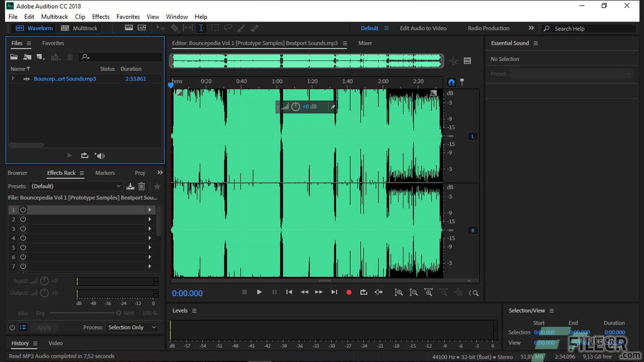644x362 pixels.
Task: Open the Spectral Frequency Display view
Action: [x=129, y=28]
